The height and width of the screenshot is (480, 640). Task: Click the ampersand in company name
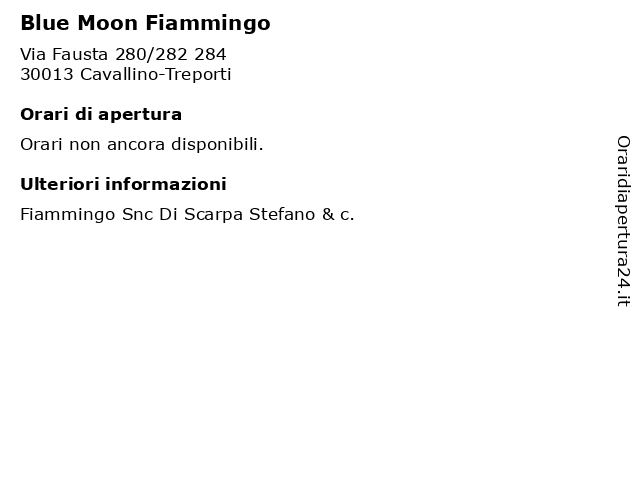coord(328,214)
